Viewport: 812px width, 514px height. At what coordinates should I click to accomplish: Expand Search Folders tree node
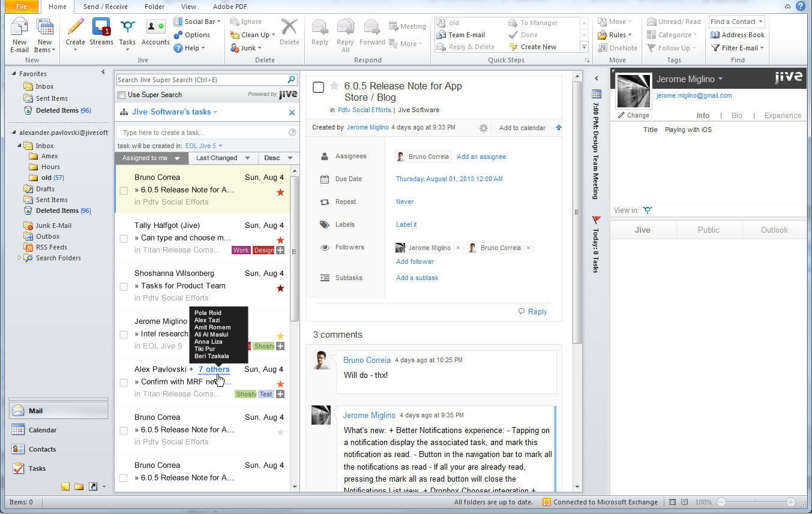click(19, 258)
